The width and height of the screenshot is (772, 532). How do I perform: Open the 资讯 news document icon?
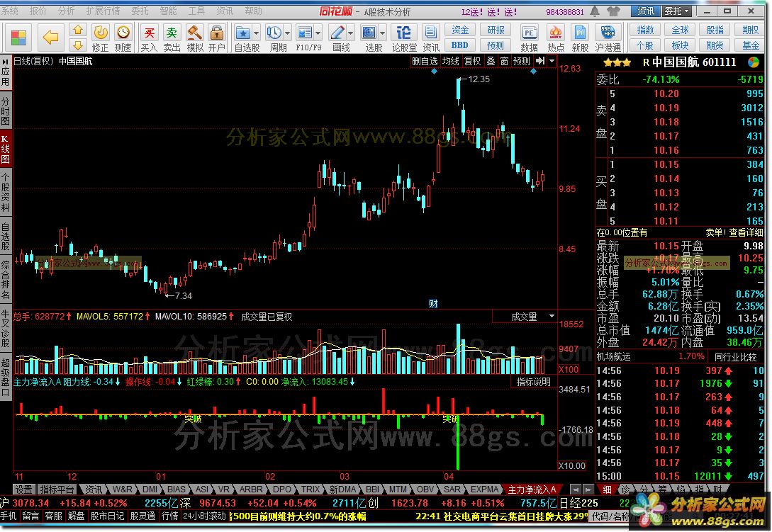click(431, 38)
